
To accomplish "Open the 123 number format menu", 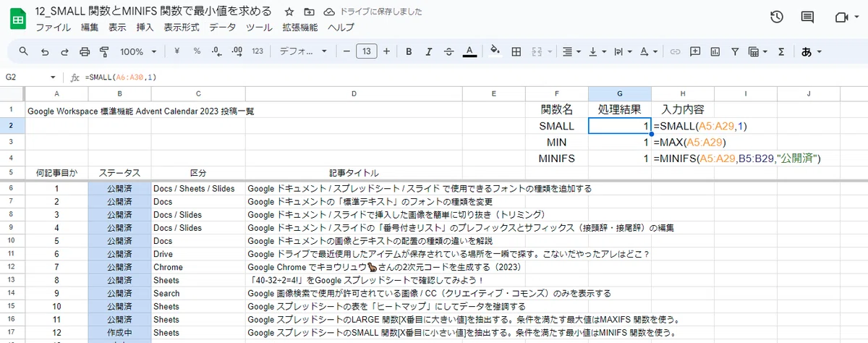I will point(258,51).
